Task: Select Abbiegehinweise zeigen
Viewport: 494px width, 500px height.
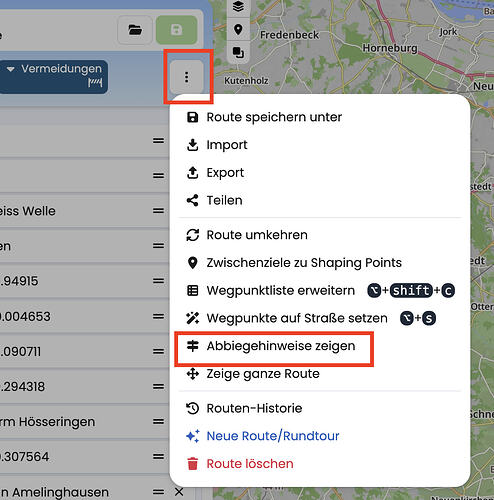Action: click(x=271, y=346)
